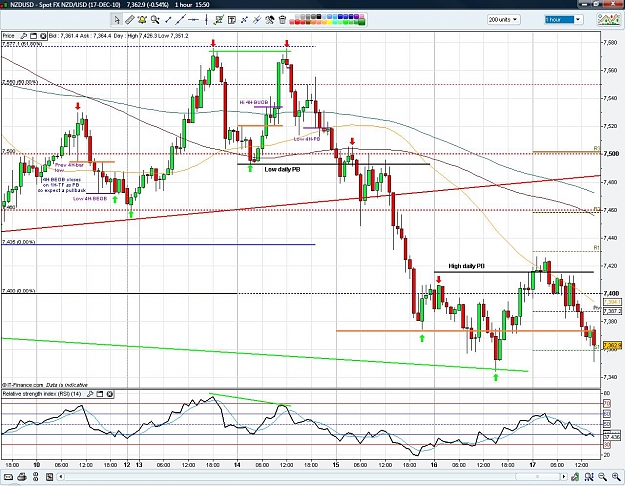The image size is (625, 486).
Task: Click the printer icon to print chart
Action: click(x=22, y=477)
